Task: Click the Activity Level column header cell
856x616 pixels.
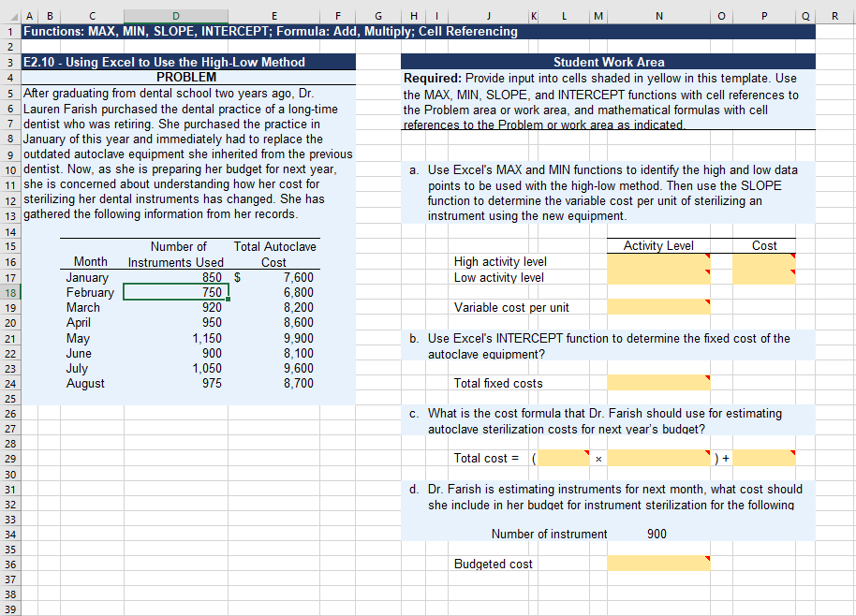Action: click(x=656, y=246)
